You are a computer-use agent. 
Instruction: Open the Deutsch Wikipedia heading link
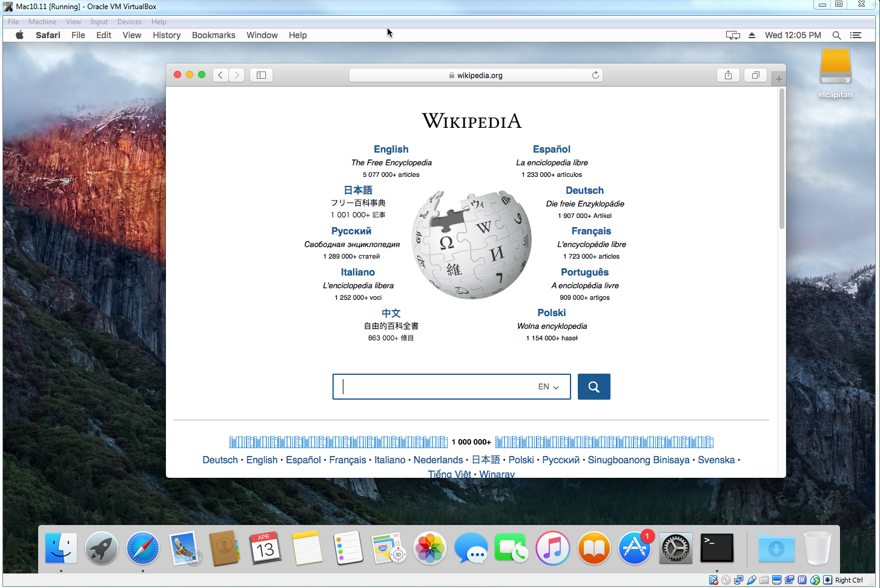tap(584, 190)
